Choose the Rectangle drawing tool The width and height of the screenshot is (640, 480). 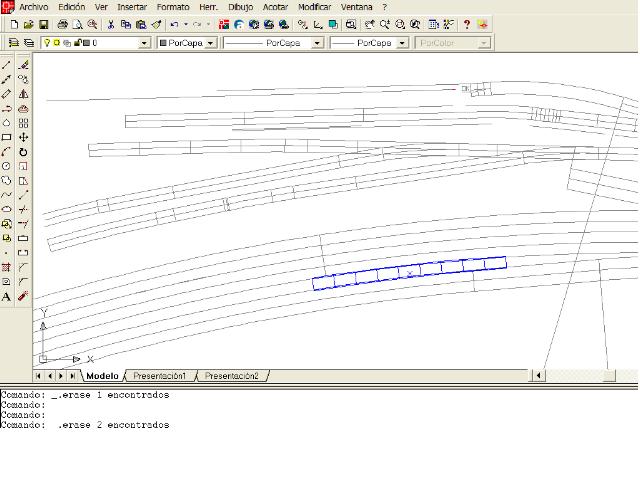click(x=7, y=137)
